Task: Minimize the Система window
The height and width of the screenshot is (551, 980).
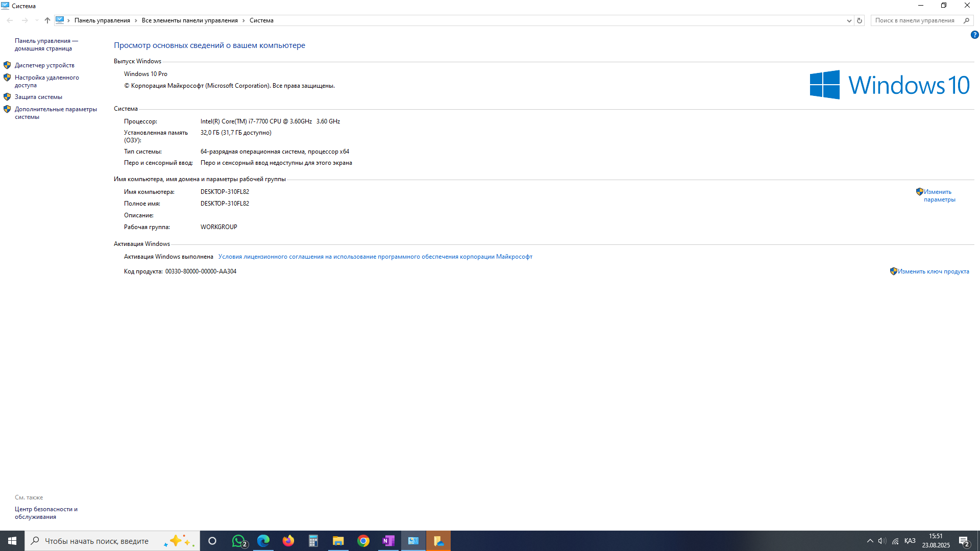Action: 921,6
